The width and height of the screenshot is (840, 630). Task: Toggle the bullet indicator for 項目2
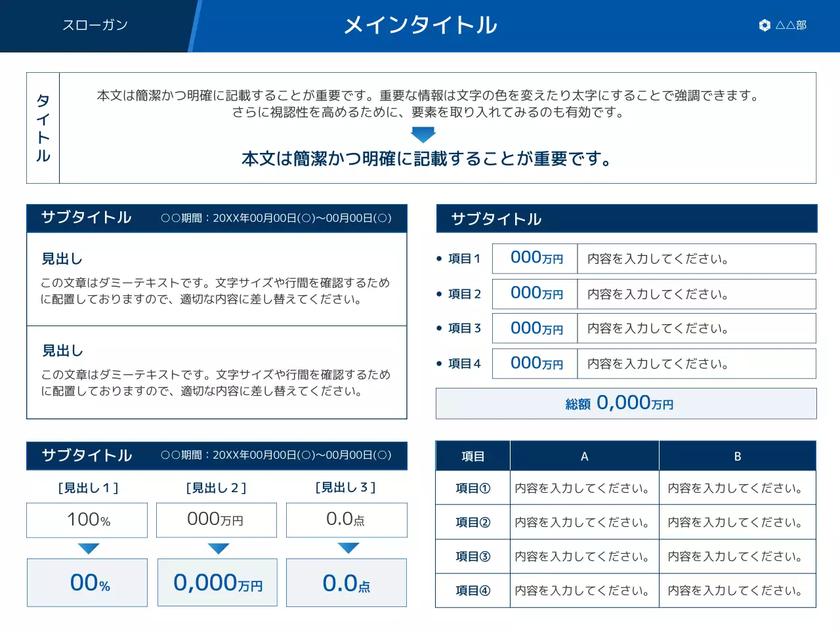point(440,293)
